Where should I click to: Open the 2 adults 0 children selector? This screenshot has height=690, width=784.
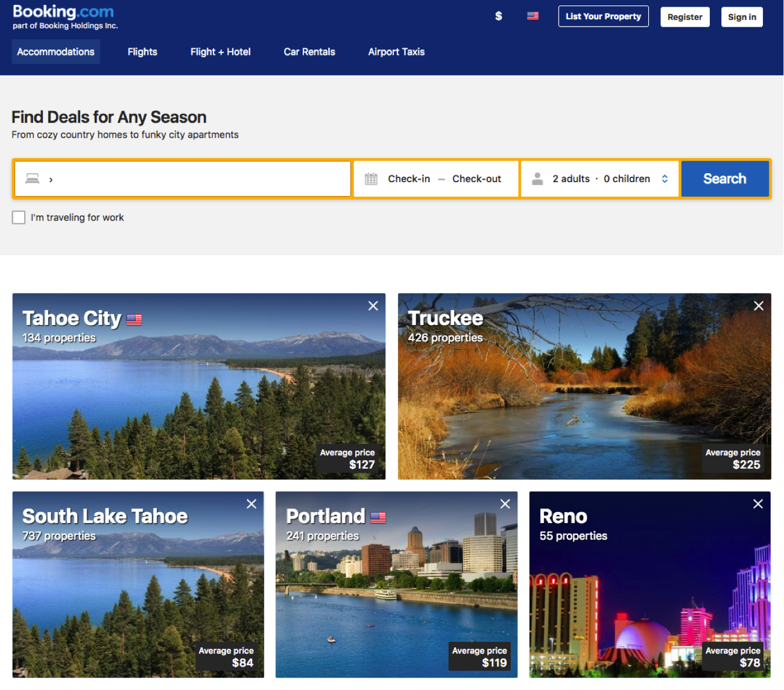point(600,179)
